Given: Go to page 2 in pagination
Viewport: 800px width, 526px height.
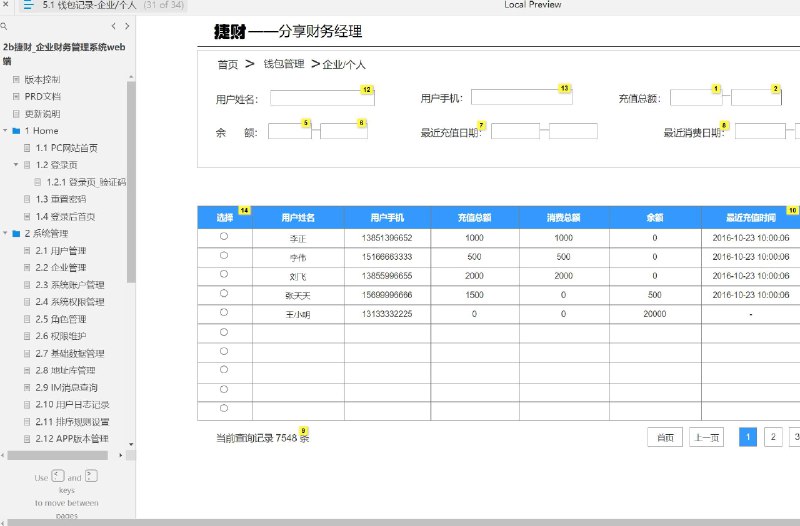Looking at the screenshot, I should pyautogui.click(x=773, y=437).
